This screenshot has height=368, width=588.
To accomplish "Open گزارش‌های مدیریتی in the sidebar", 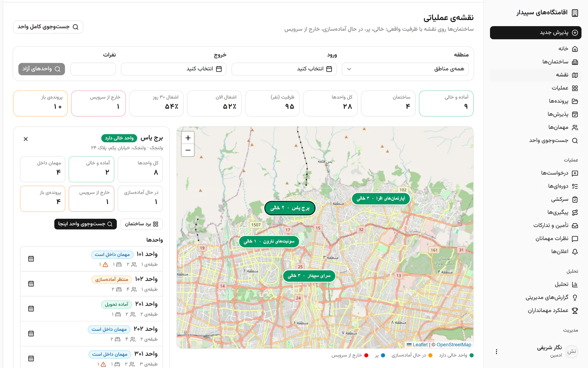I will coord(535,298).
